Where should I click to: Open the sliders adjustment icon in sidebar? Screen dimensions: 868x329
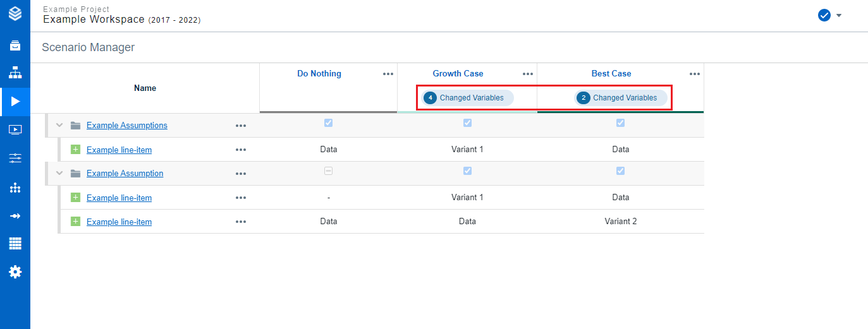coord(15,158)
